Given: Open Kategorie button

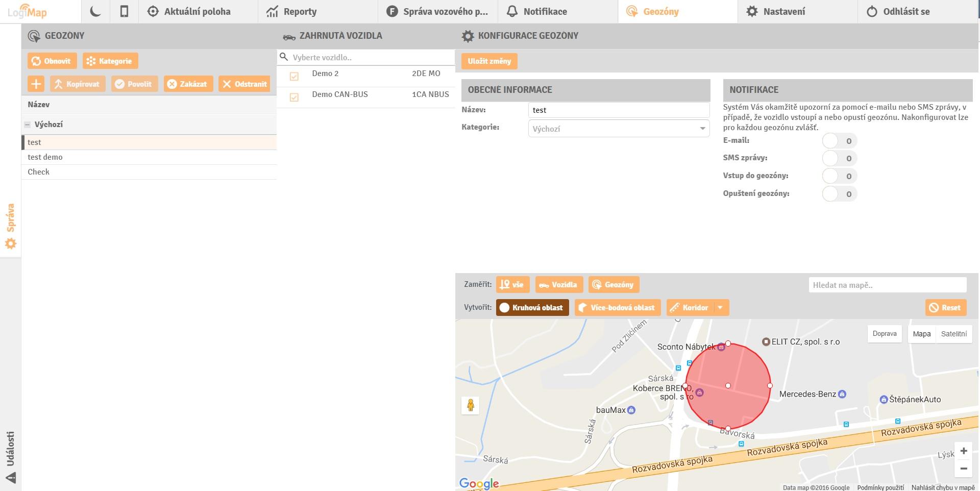Looking at the screenshot, I should point(110,61).
